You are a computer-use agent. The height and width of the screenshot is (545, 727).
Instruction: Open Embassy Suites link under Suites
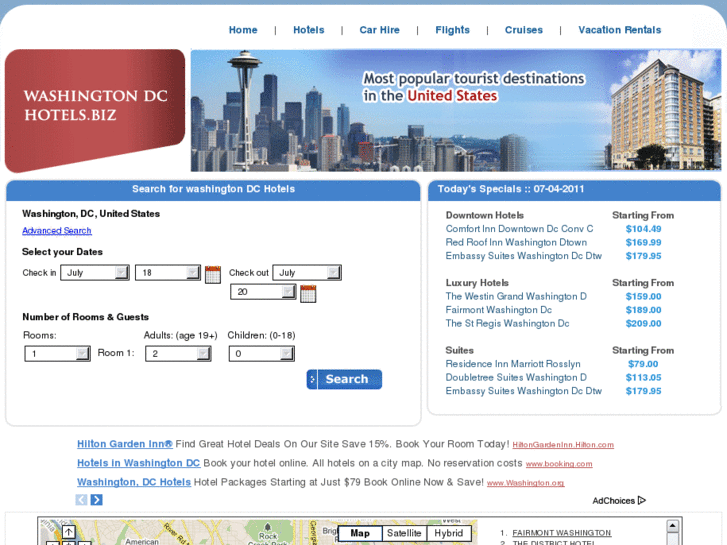523,391
